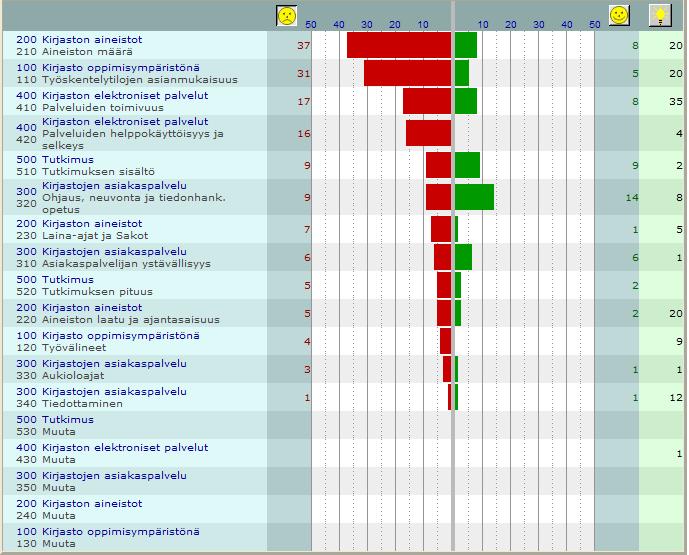The width and height of the screenshot is (689, 555).
Task: Click negative count 37 for Aineiston määrä
Action: (x=304, y=45)
